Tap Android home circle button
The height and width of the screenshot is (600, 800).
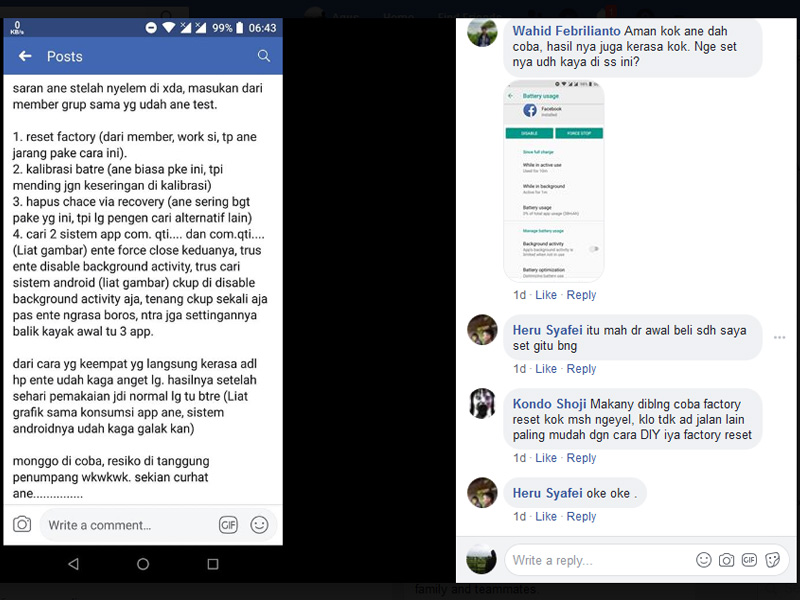pos(143,564)
